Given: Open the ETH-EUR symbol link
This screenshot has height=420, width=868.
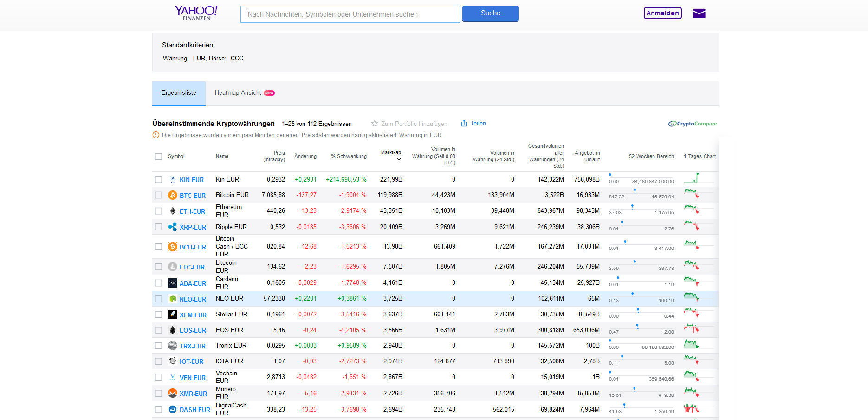Looking at the screenshot, I should tap(192, 211).
